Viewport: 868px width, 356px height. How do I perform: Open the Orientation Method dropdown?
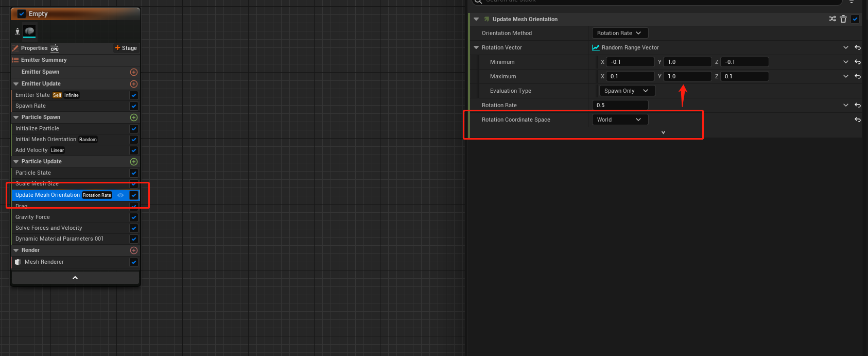click(x=619, y=33)
